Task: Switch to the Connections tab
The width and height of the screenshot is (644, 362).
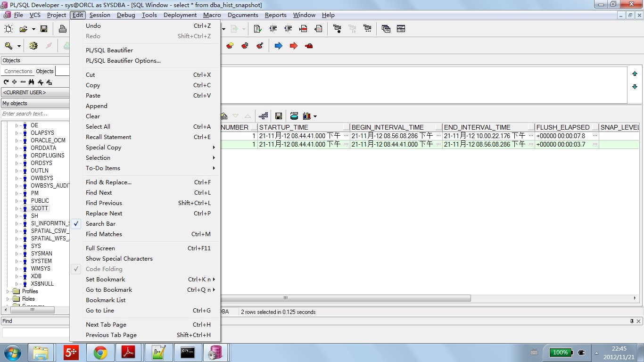Action: pos(18,71)
